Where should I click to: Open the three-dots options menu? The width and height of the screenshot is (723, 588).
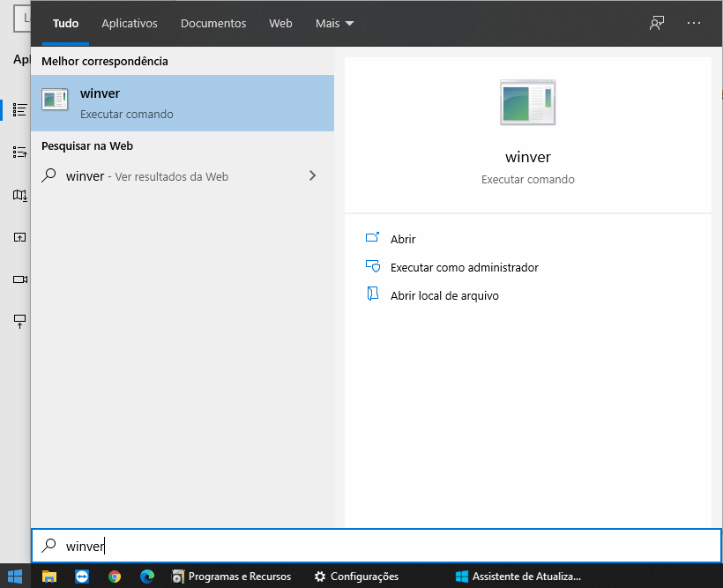pos(694,23)
